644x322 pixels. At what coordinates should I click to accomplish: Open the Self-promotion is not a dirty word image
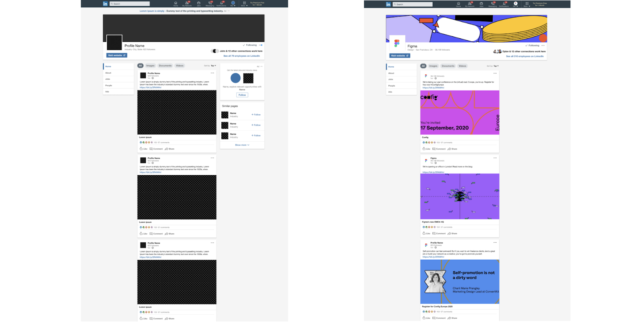point(460,281)
